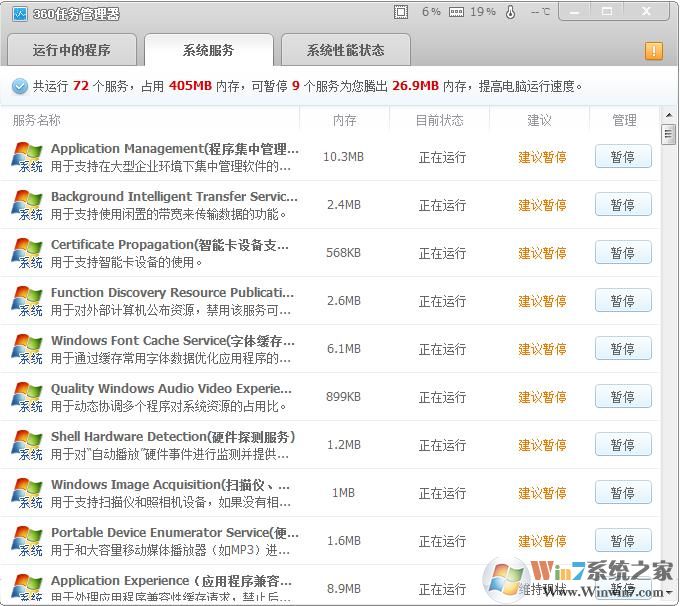Click the Shell Hardware Detection service icon
The width and height of the screenshot is (680, 606).
click(27, 445)
